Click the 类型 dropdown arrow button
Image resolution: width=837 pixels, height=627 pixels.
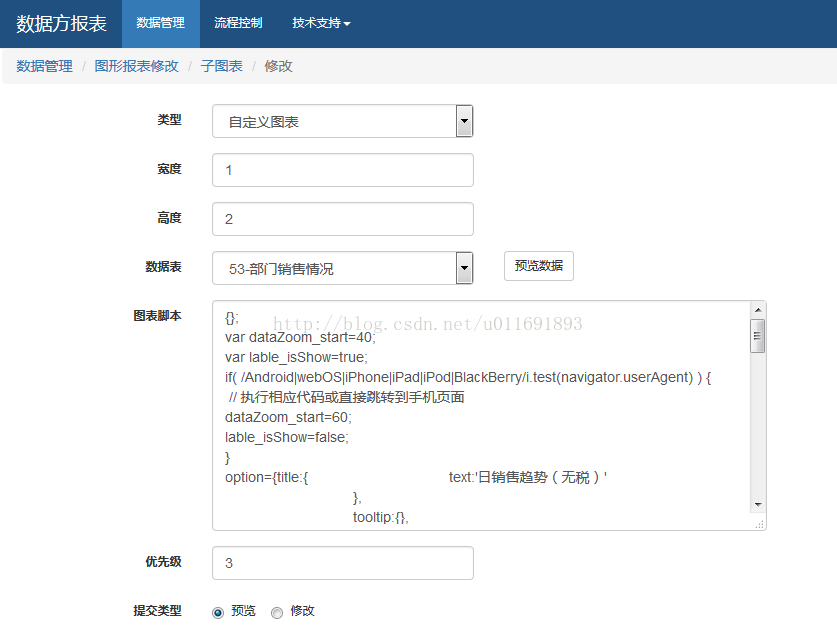click(x=464, y=121)
